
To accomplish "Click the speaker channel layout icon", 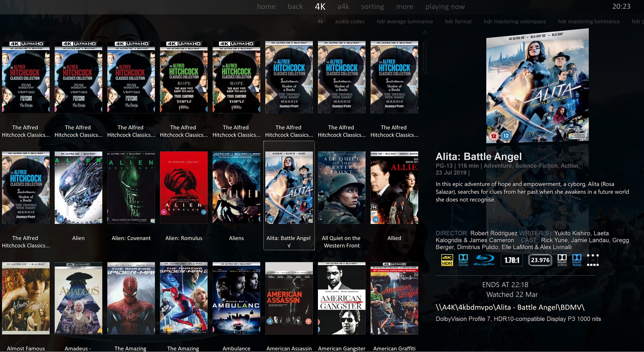I will click(x=593, y=260).
